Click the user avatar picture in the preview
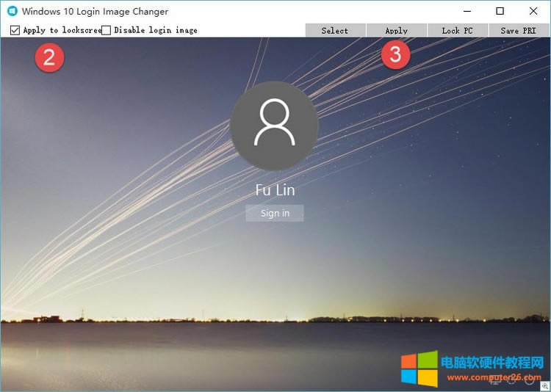 click(275, 126)
